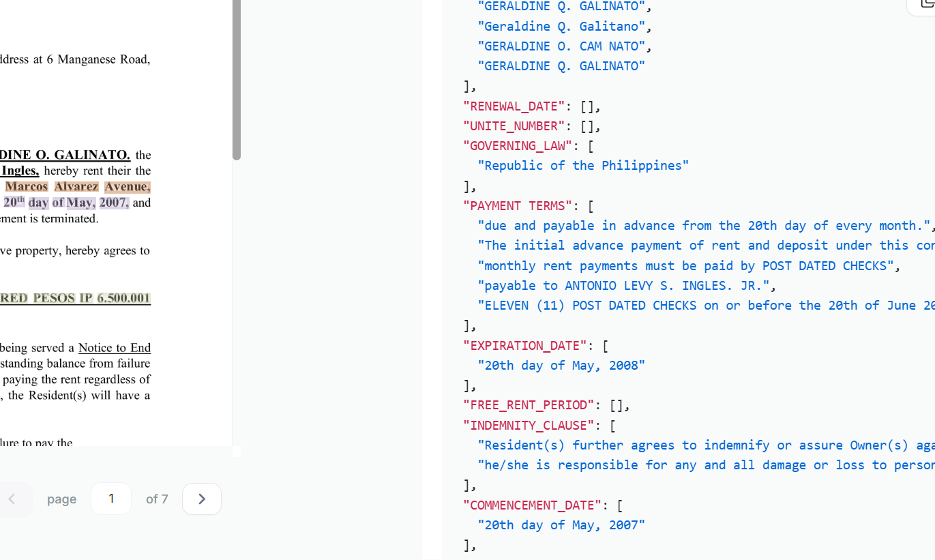Click the "GOVERNING_LAW" JSON key
The image size is (935, 560).
[517, 146]
